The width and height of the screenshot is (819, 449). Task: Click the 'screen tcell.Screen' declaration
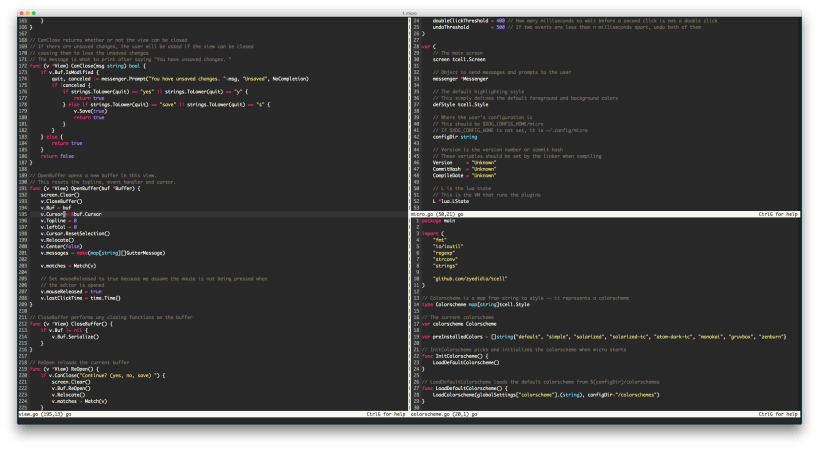point(459,60)
